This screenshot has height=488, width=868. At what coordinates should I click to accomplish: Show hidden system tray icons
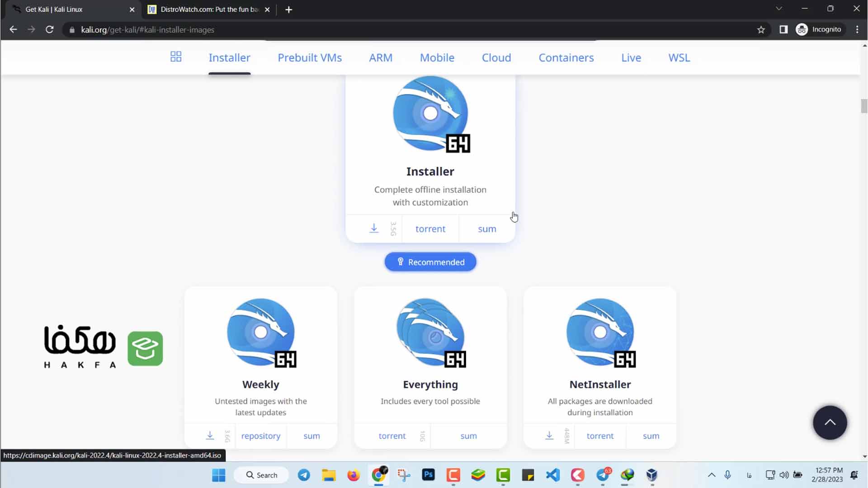tap(712, 475)
